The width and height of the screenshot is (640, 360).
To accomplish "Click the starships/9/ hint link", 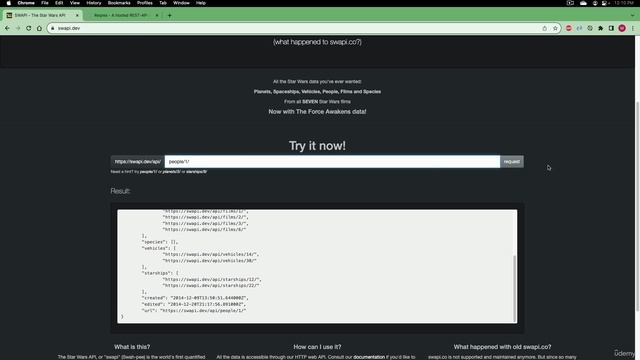I will click(197, 172).
